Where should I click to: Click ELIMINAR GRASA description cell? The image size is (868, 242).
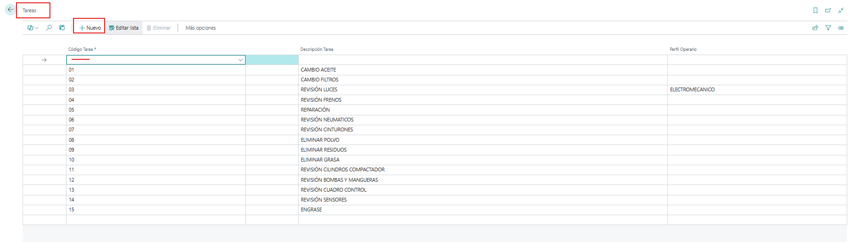(x=483, y=160)
